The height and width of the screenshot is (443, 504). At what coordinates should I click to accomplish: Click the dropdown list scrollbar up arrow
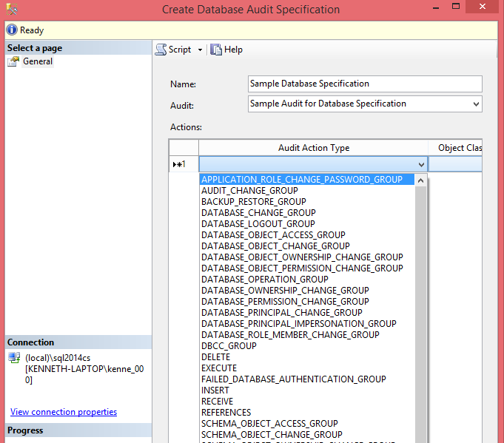tap(421, 180)
